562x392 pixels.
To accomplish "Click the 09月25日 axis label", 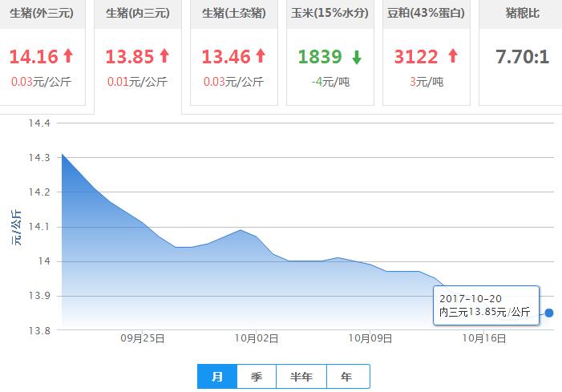I will coord(143,338).
